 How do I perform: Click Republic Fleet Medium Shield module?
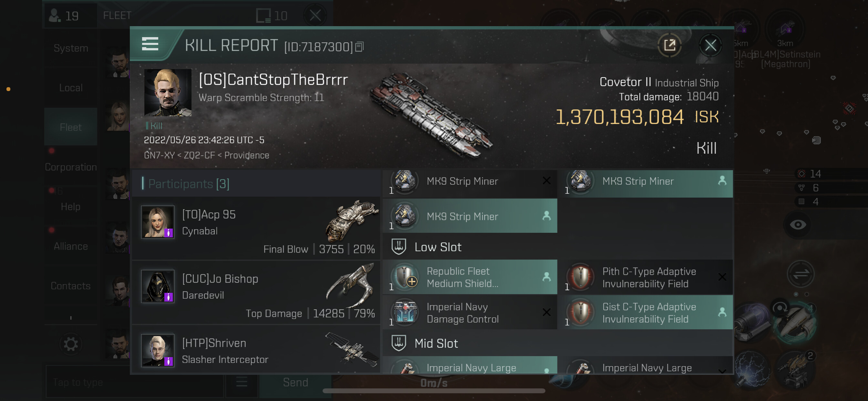470,277
